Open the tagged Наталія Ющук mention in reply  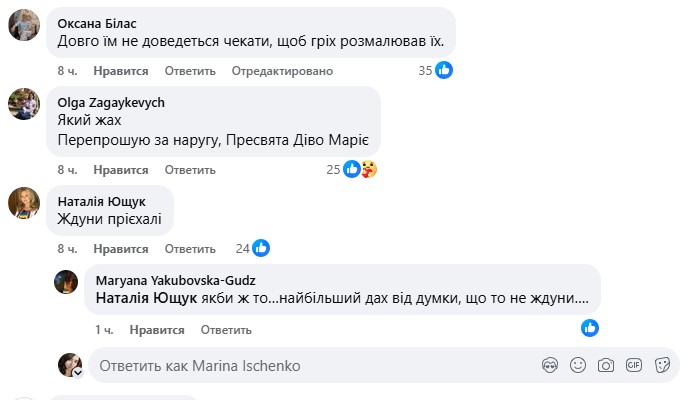click(140, 298)
